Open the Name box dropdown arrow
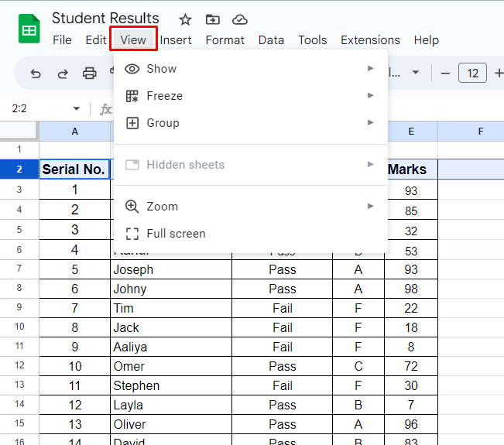504x445 pixels. click(x=76, y=109)
